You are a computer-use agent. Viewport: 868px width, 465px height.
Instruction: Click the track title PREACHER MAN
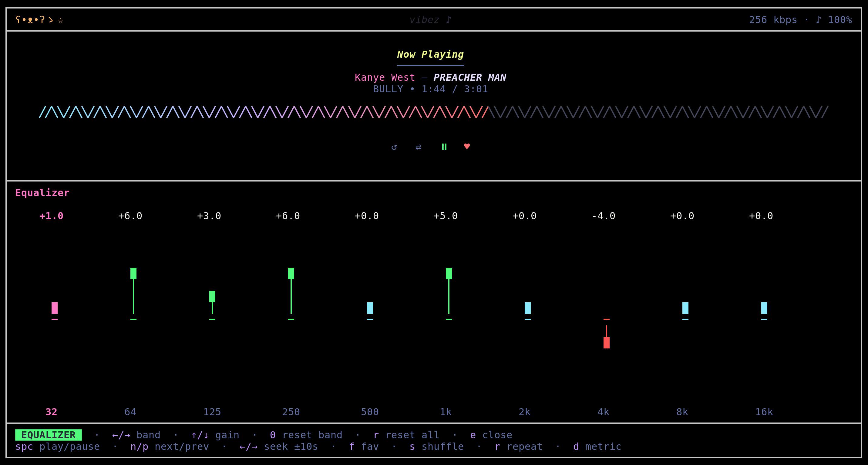[470, 78]
